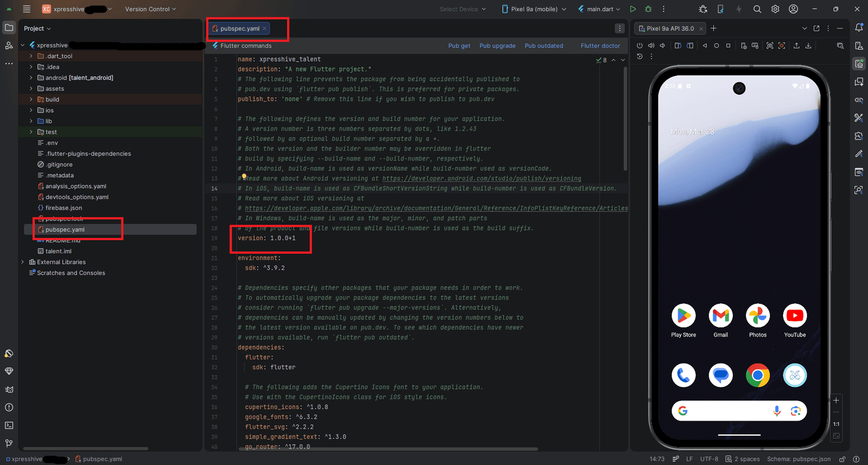Launch Gmail in the emulator

[x=720, y=315]
